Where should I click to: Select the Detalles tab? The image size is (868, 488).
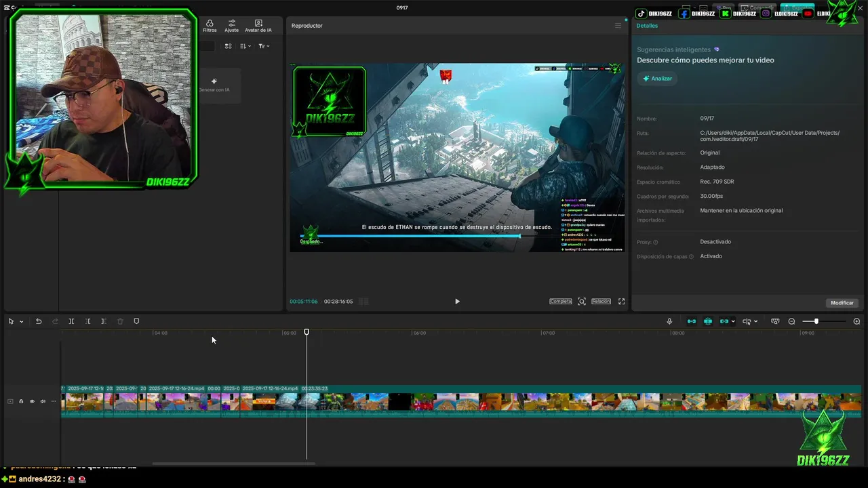coord(647,26)
